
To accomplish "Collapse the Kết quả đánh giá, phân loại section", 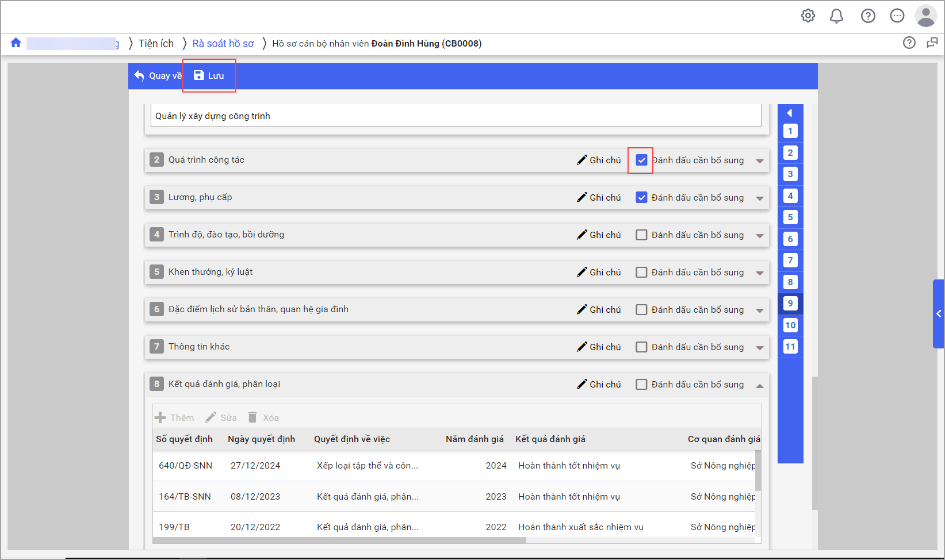I will 760,385.
